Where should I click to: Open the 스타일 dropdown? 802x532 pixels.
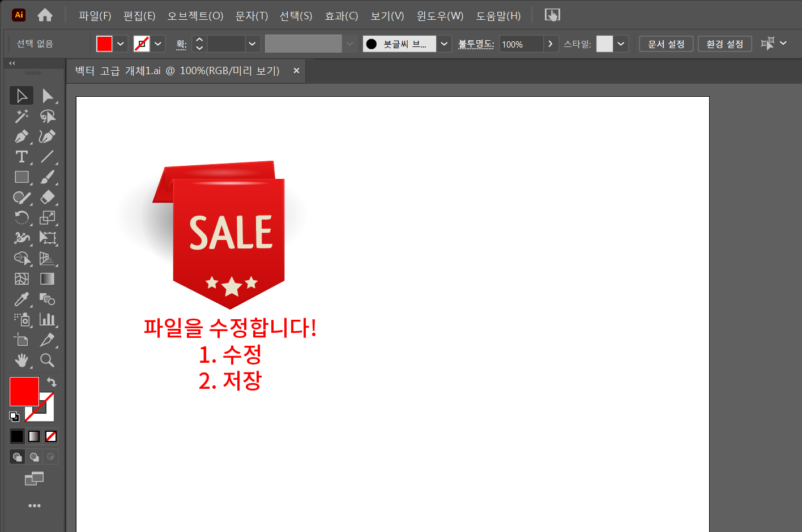pyautogui.click(x=621, y=43)
